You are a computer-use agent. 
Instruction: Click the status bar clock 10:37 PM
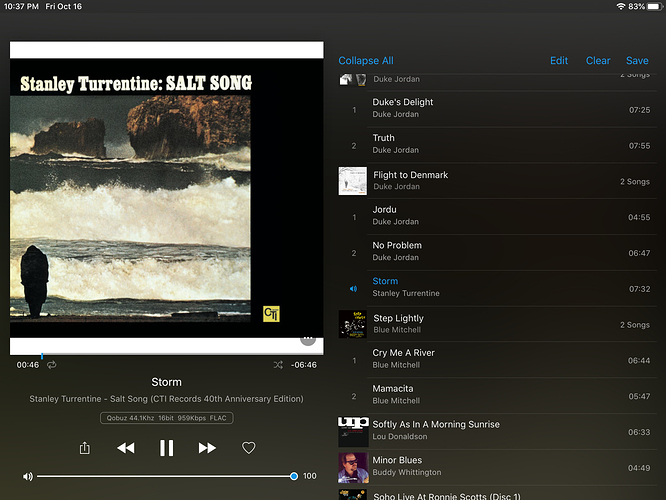pos(21,6)
